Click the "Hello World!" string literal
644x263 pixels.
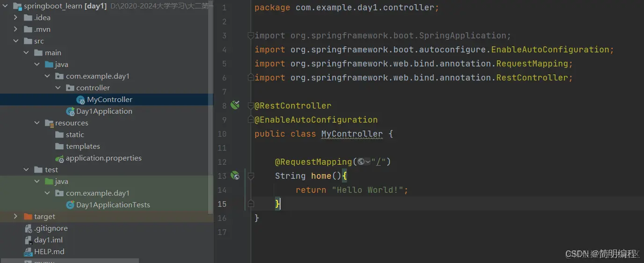368,190
